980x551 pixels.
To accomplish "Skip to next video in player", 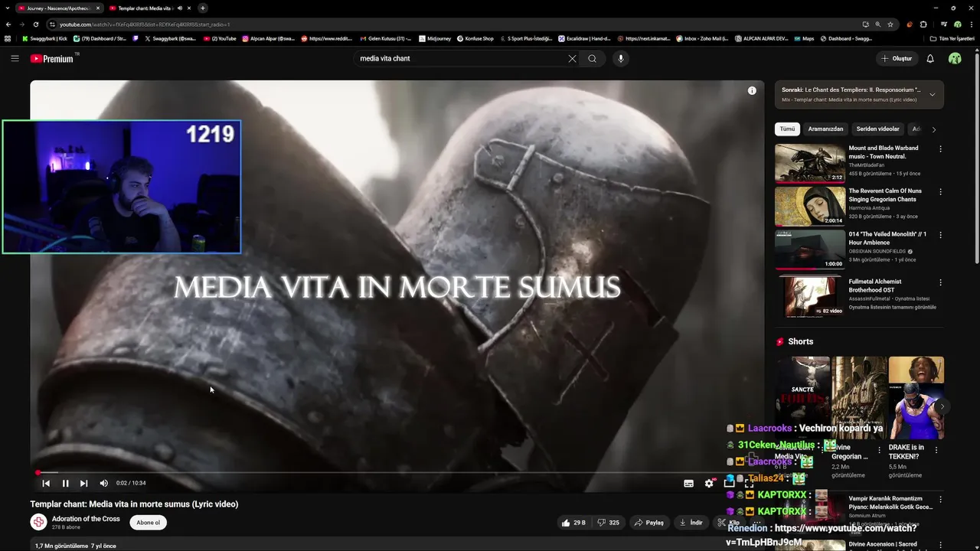I will click(x=83, y=483).
